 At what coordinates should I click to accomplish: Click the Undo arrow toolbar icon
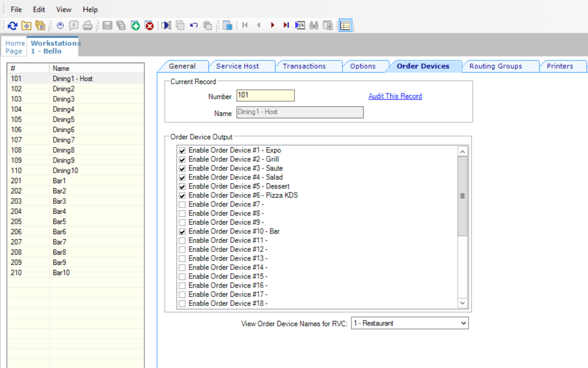pos(194,25)
